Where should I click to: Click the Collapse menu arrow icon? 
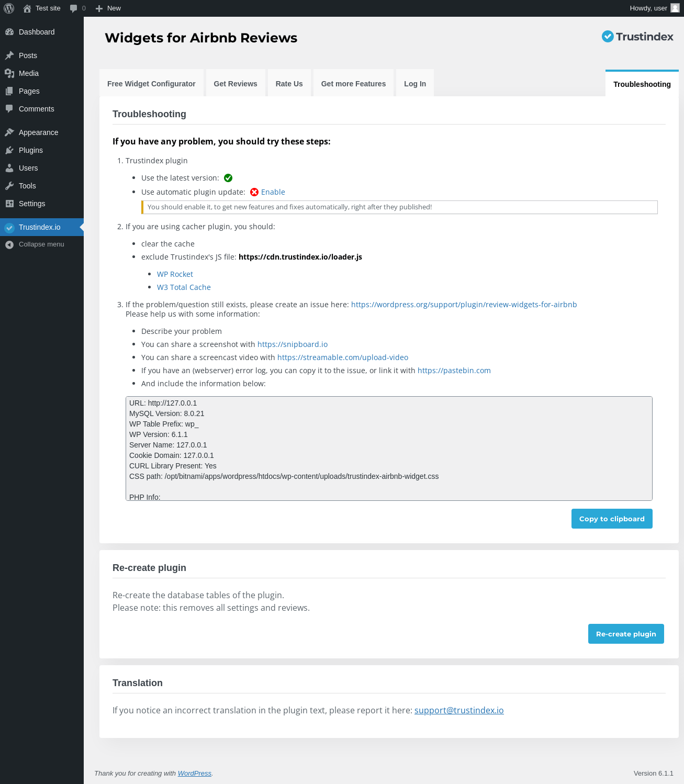pyautogui.click(x=9, y=244)
